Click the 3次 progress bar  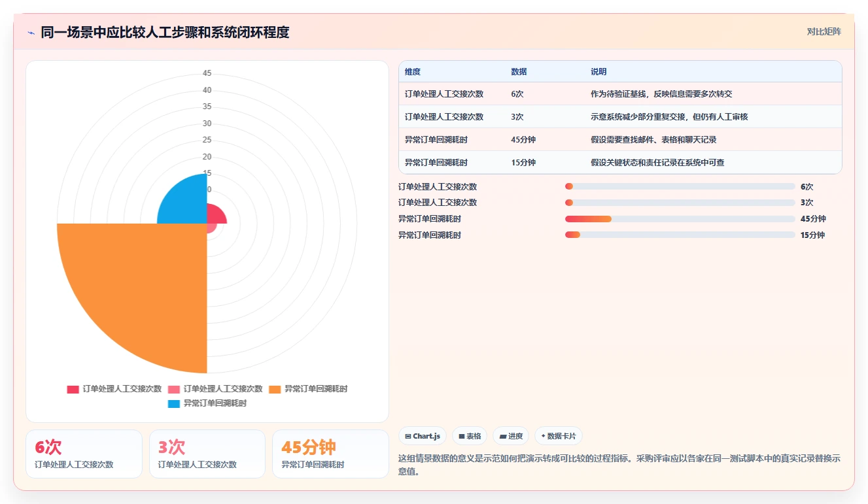click(x=680, y=203)
